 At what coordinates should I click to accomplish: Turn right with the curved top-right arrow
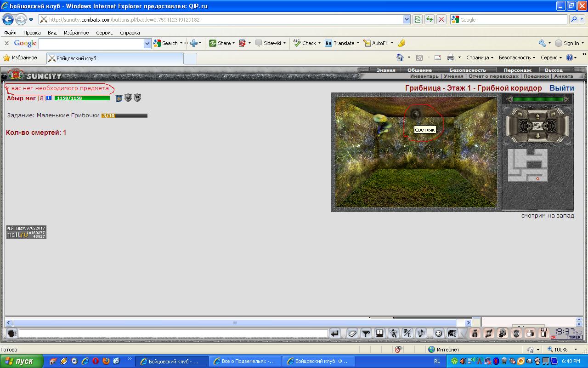(x=553, y=114)
